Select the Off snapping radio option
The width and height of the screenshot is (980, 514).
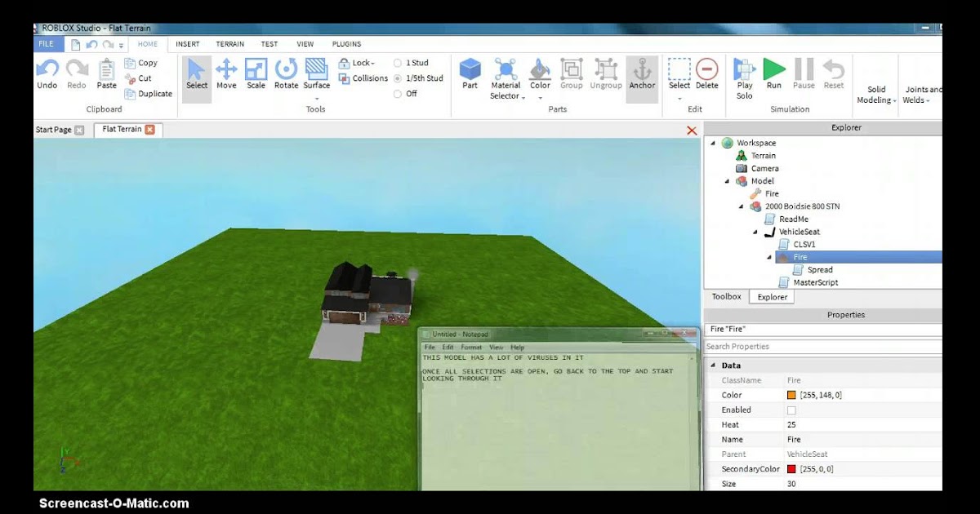coord(398,94)
